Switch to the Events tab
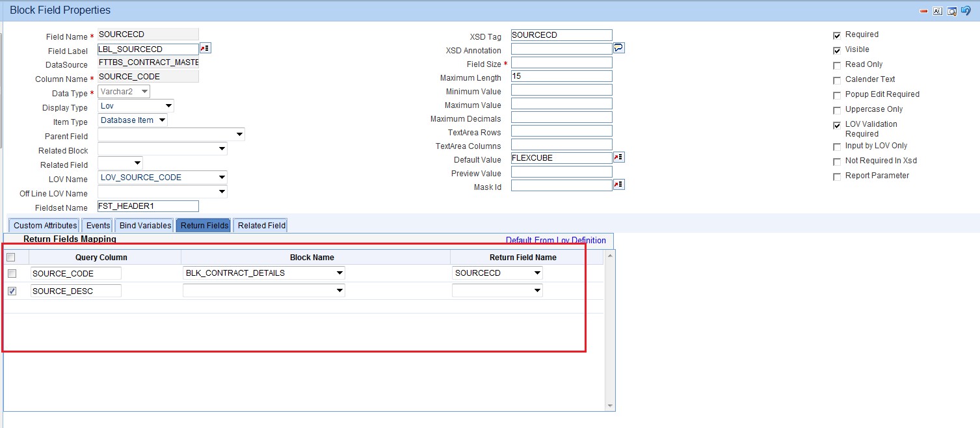 coord(98,226)
